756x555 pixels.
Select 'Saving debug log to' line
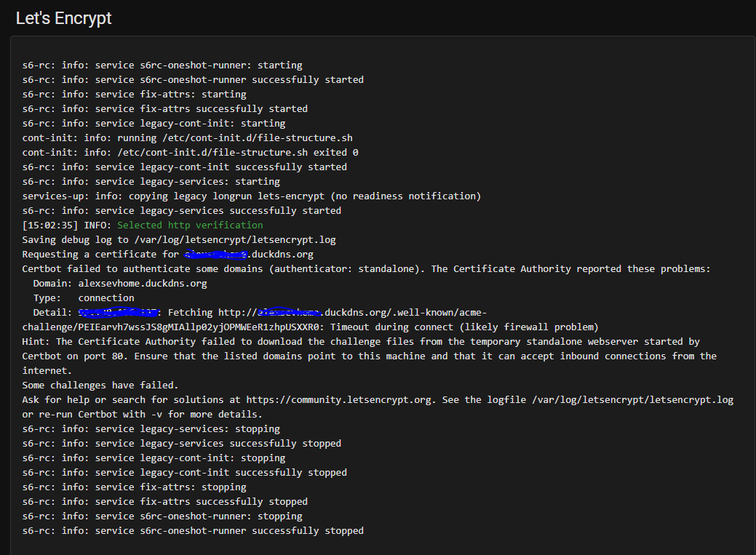[x=179, y=239]
